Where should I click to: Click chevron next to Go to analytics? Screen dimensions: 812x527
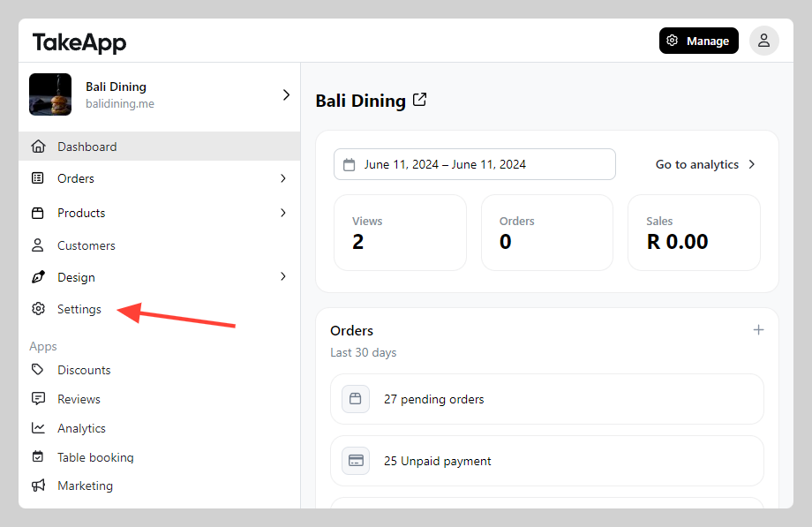tap(752, 164)
